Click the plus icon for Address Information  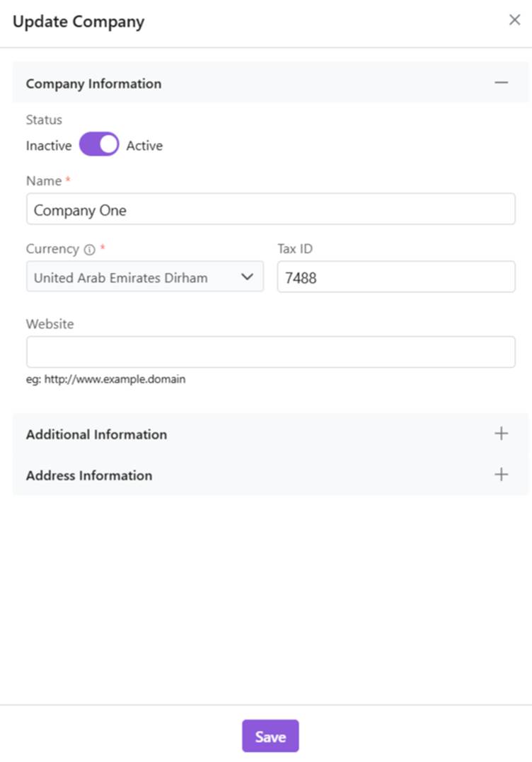click(501, 475)
